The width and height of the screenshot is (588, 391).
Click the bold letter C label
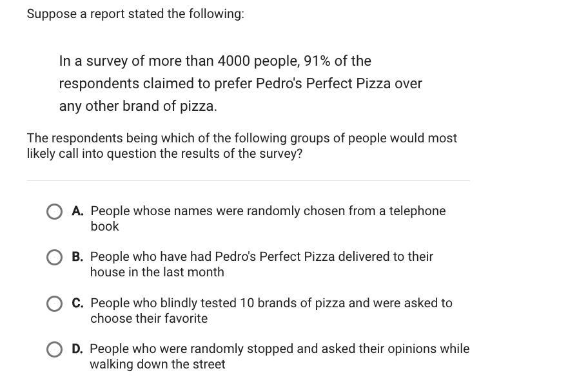coord(77,303)
